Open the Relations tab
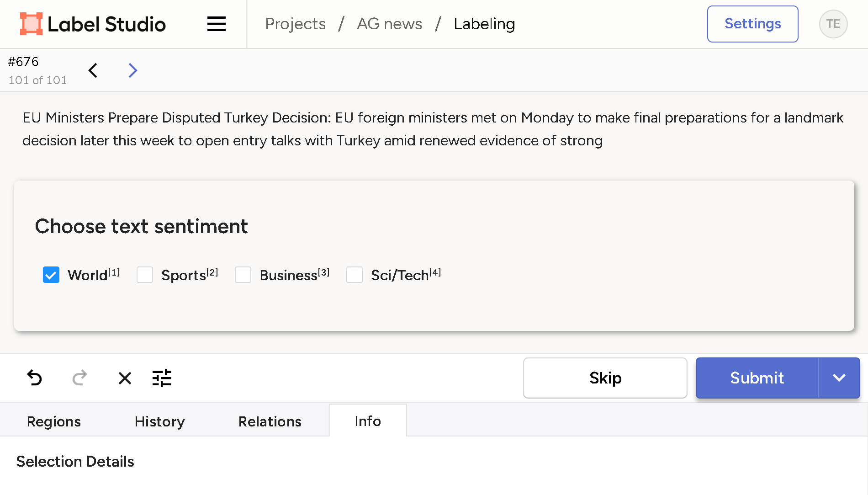The width and height of the screenshot is (868, 495). (270, 421)
